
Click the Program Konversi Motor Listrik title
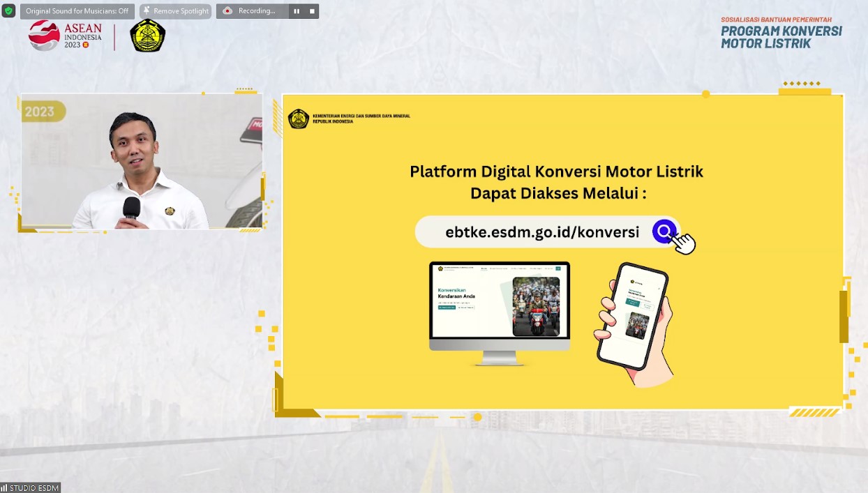[x=781, y=37]
